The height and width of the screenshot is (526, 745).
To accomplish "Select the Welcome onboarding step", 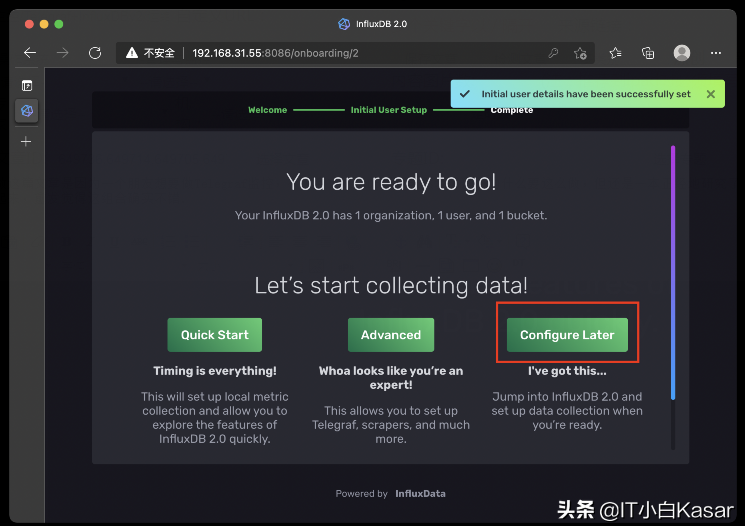I will point(267,110).
